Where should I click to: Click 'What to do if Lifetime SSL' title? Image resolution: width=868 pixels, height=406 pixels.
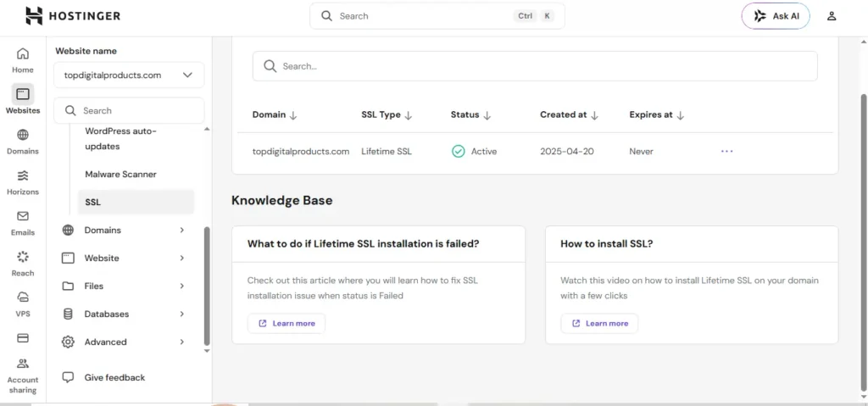pyautogui.click(x=363, y=243)
